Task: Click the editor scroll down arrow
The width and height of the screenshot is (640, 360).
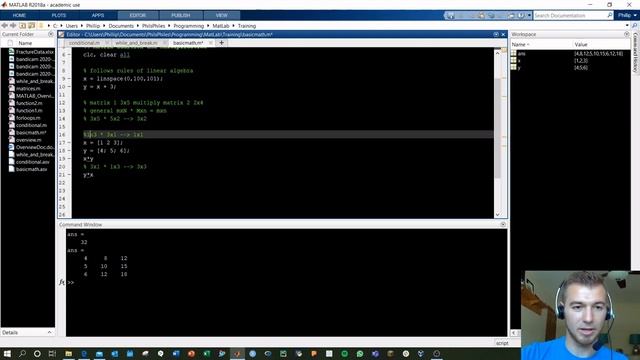Action: 498,215
